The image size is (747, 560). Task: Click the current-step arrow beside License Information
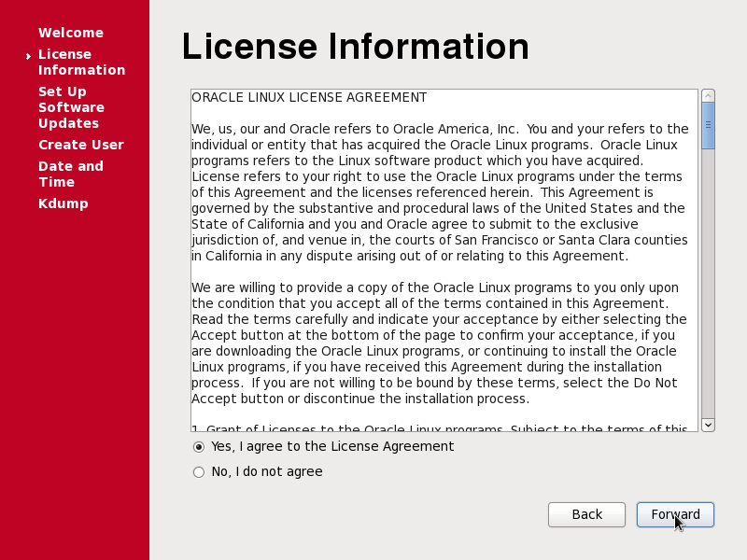coord(29,56)
